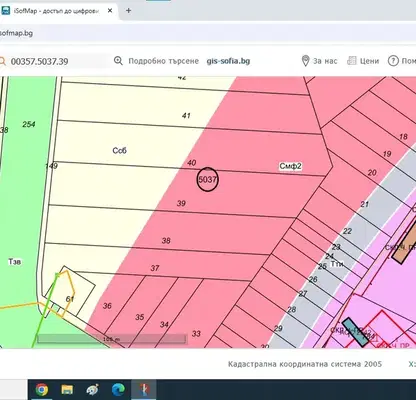Click the building icon beside Цени
This screenshot has width=416, height=400.
352,61
